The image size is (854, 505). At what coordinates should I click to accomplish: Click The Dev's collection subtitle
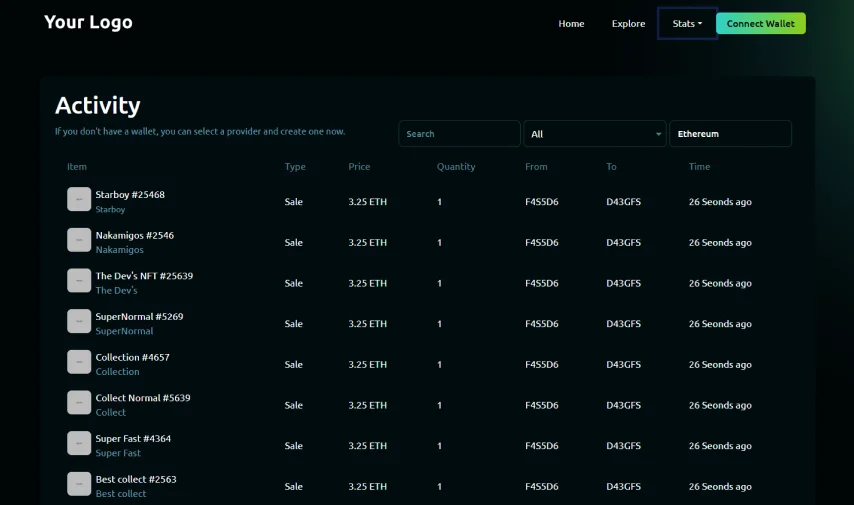click(116, 290)
